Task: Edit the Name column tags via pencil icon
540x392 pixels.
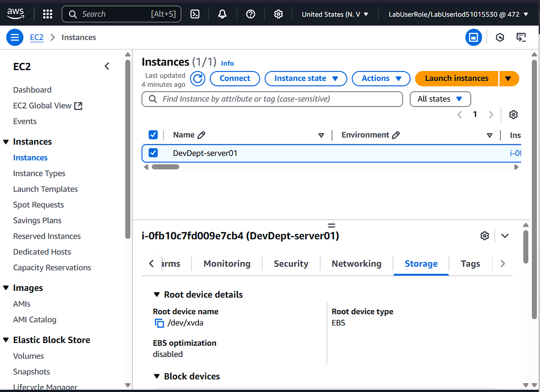Action: [x=202, y=134]
